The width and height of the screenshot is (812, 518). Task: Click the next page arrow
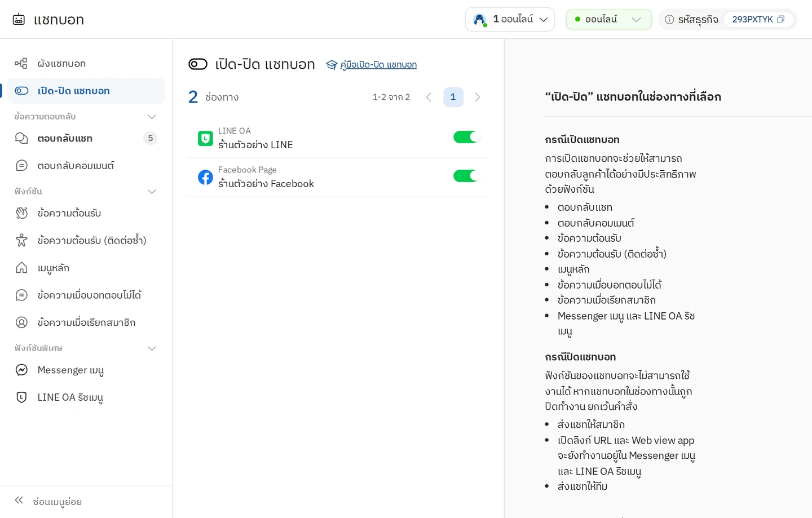point(478,97)
